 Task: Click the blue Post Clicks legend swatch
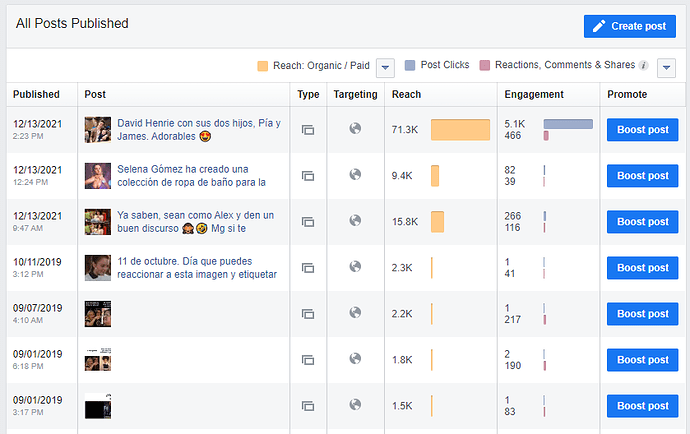pos(410,66)
